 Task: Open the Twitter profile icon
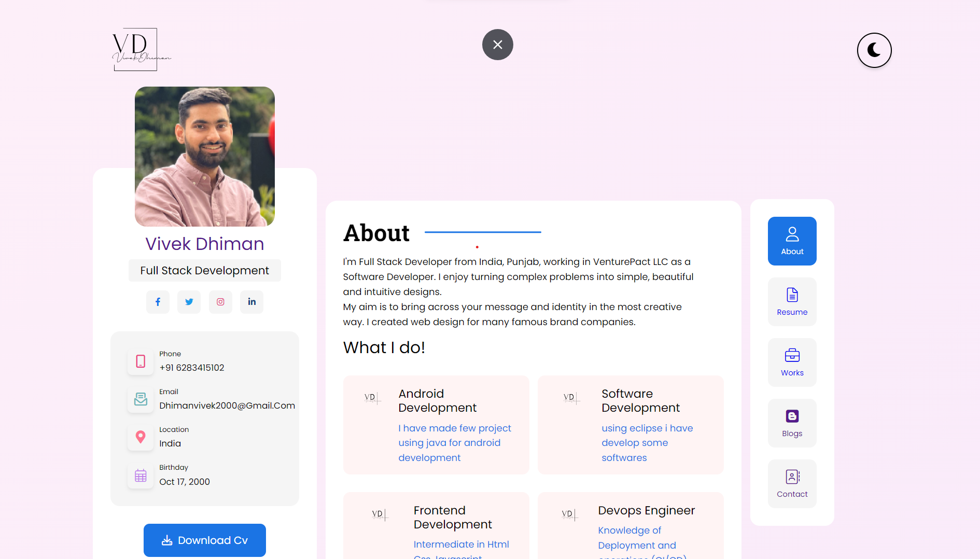[x=189, y=302]
